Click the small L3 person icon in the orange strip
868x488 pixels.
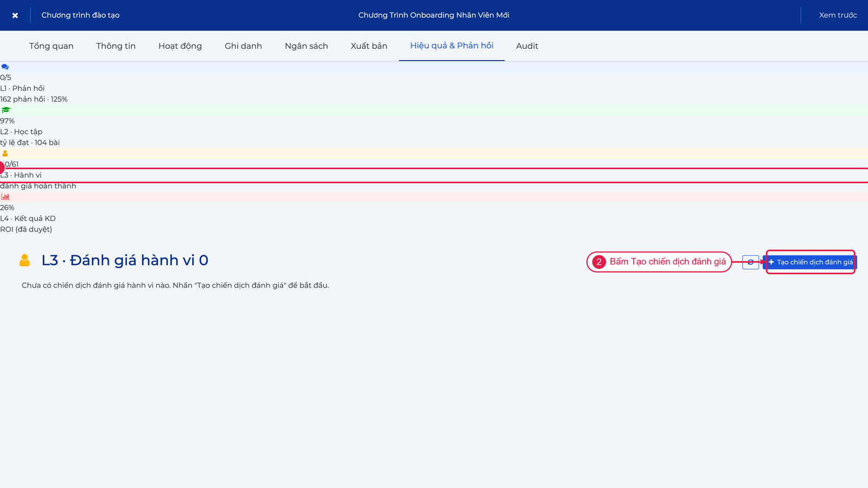tap(5, 153)
